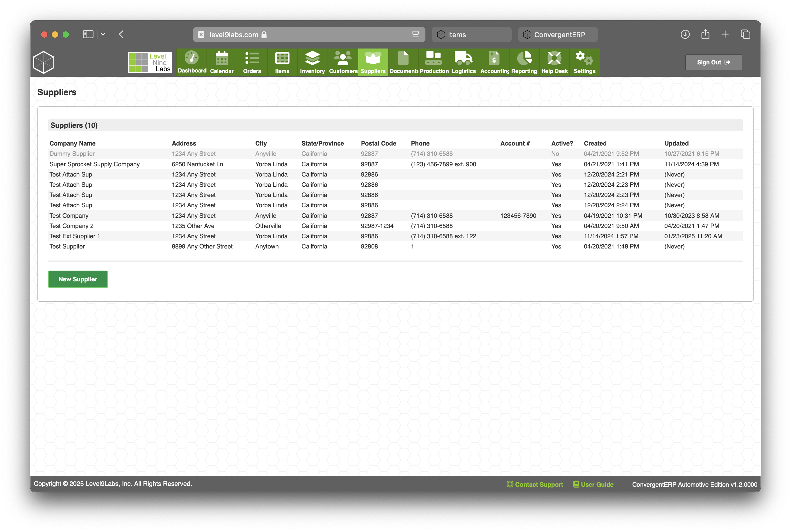Click the Sign Out button
791x532 pixels.
click(714, 63)
